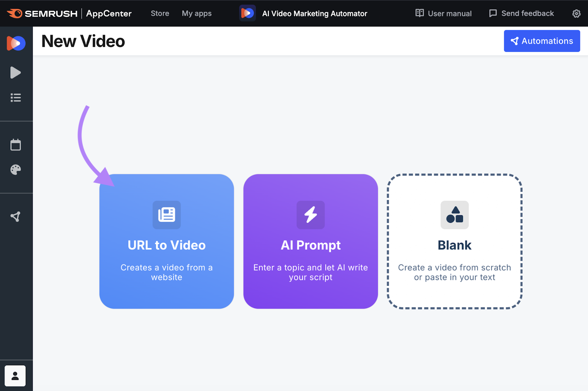
Task: Go to My apps
Action: pos(197,14)
